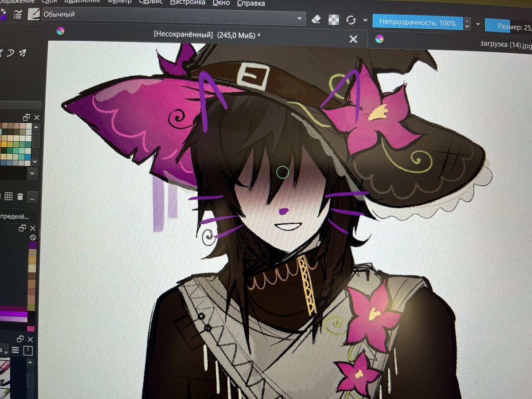Click the palette grid icon
The height and width of the screenshot is (399, 532).
point(8,196)
